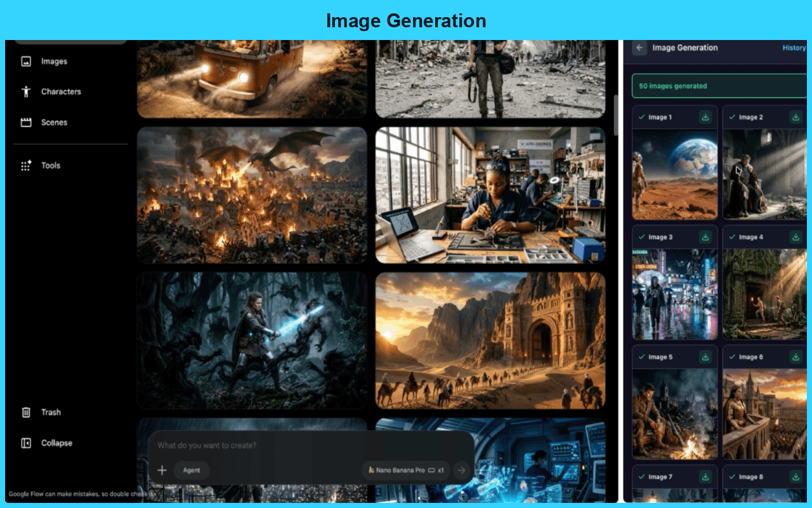Toggle the Image 8 checkmark
812x508 pixels.
point(732,477)
